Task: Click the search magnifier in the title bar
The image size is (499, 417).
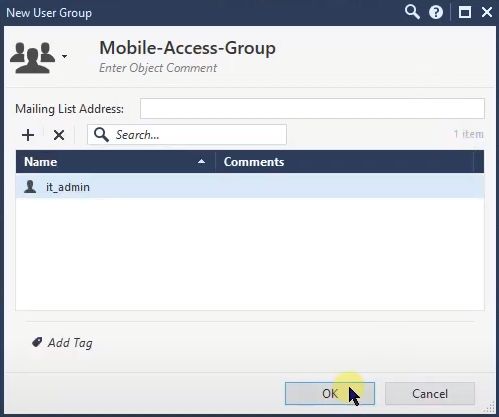Action: coord(412,12)
